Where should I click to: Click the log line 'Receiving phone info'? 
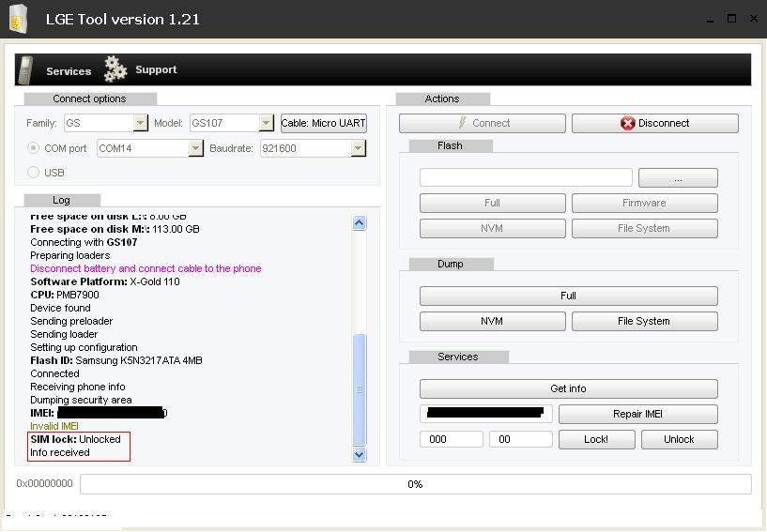tap(78, 387)
